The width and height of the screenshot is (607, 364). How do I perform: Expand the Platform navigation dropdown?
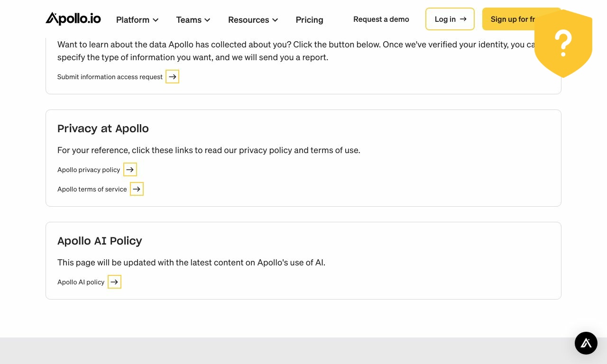click(x=137, y=20)
